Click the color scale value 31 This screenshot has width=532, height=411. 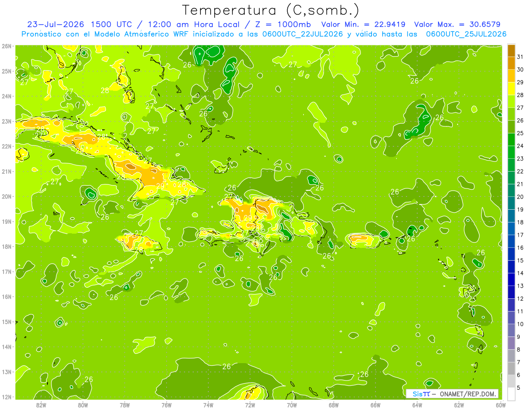[x=520, y=57]
